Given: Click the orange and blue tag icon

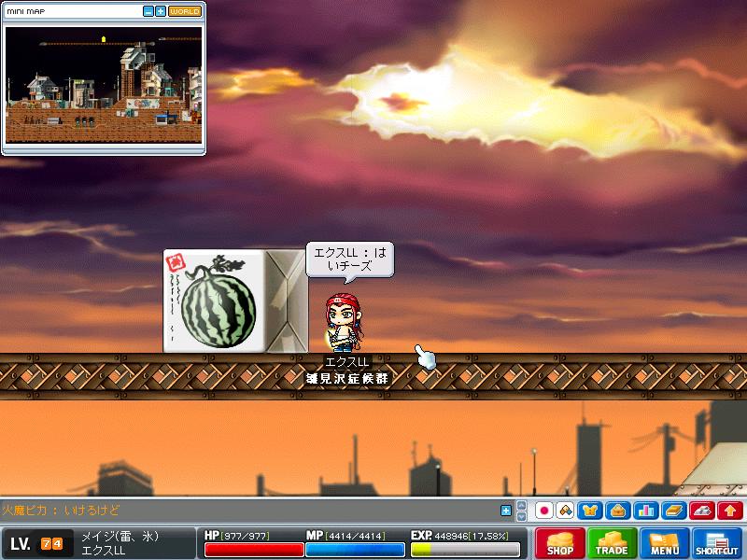Looking at the screenshot, I should (565, 511).
